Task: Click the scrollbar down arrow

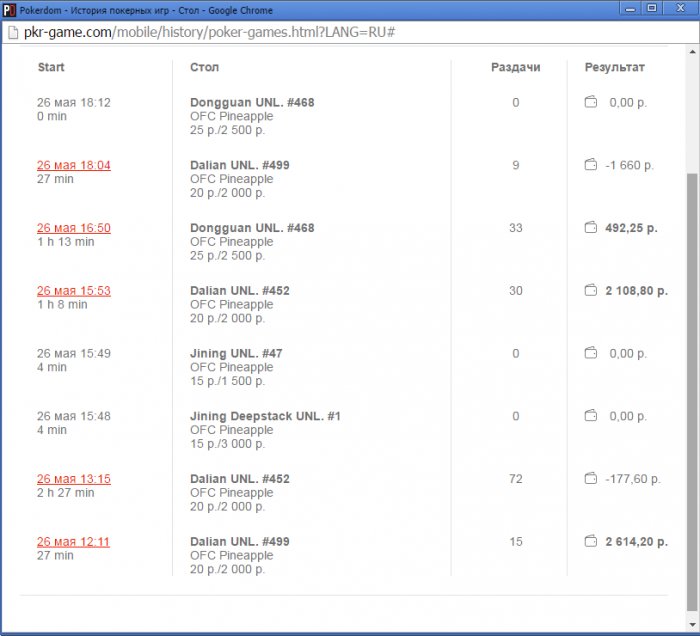Action: tap(692, 624)
